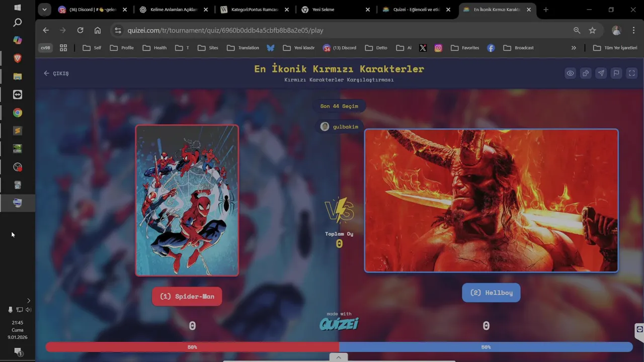644x362 pixels.
Task: Click the blue 50% vote bar segment
Action: click(486, 347)
